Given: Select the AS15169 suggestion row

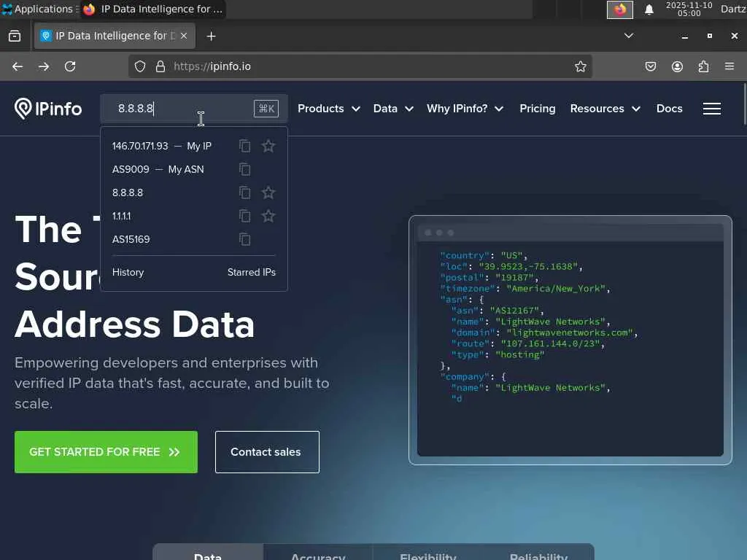Looking at the screenshot, I should click(x=131, y=239).
